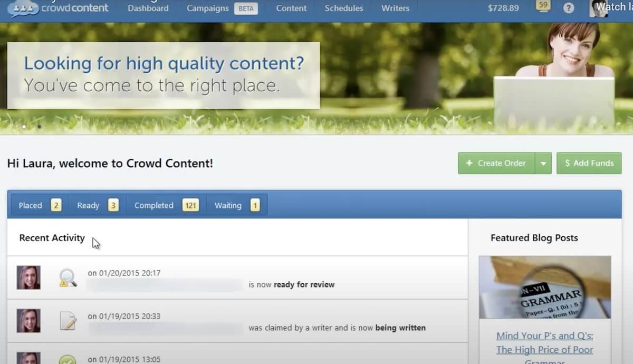Click the 'on 01/19/2015 13:05' timestamp
Screen dimensions: 633x364
[x=124, y=359]
